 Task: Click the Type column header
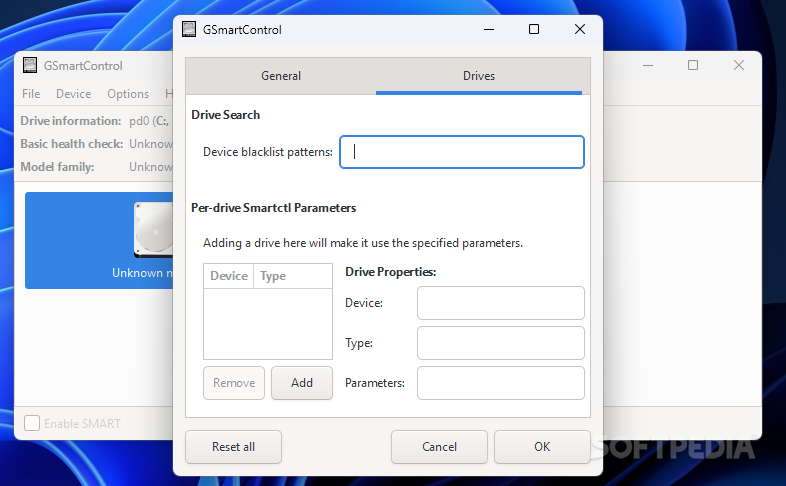(x=293, y=276)
